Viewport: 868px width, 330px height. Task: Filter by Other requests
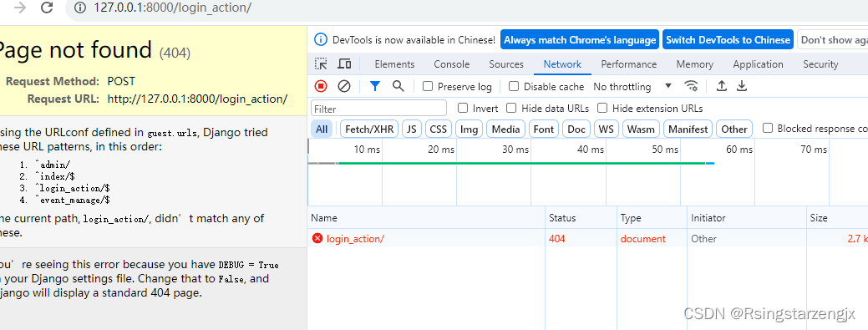734,129
